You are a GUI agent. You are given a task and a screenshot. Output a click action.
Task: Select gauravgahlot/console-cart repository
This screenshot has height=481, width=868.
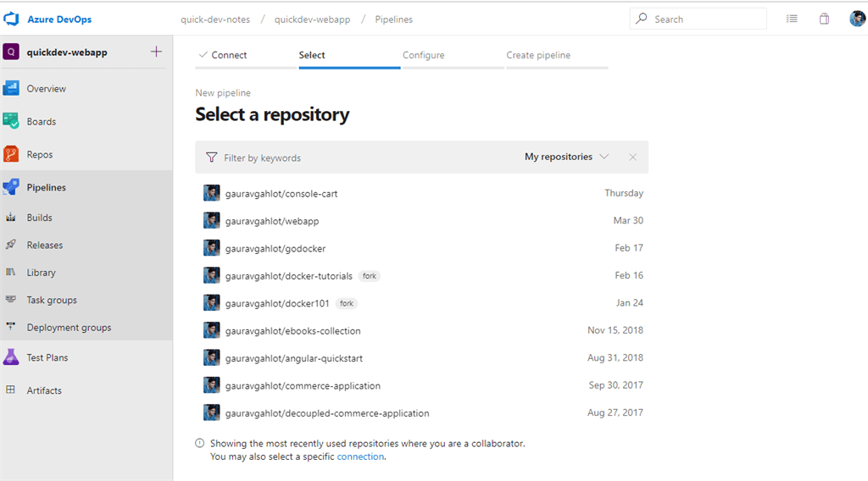click(x=422, y=193)
